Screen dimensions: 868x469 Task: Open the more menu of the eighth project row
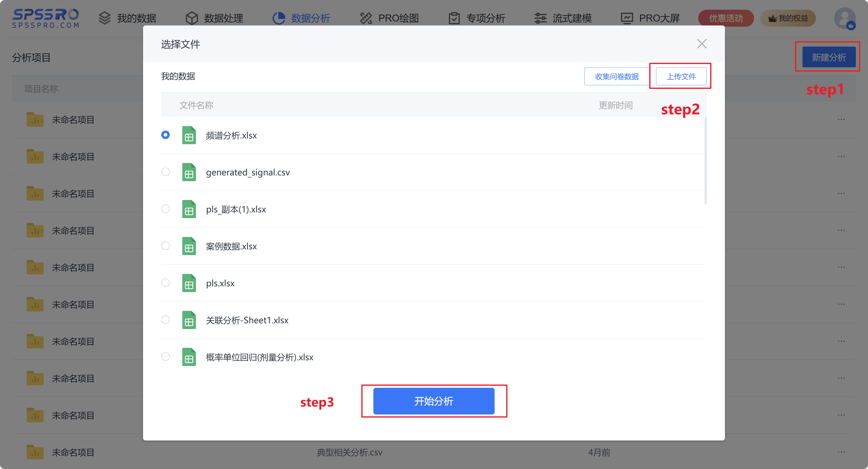coord(841,378)
